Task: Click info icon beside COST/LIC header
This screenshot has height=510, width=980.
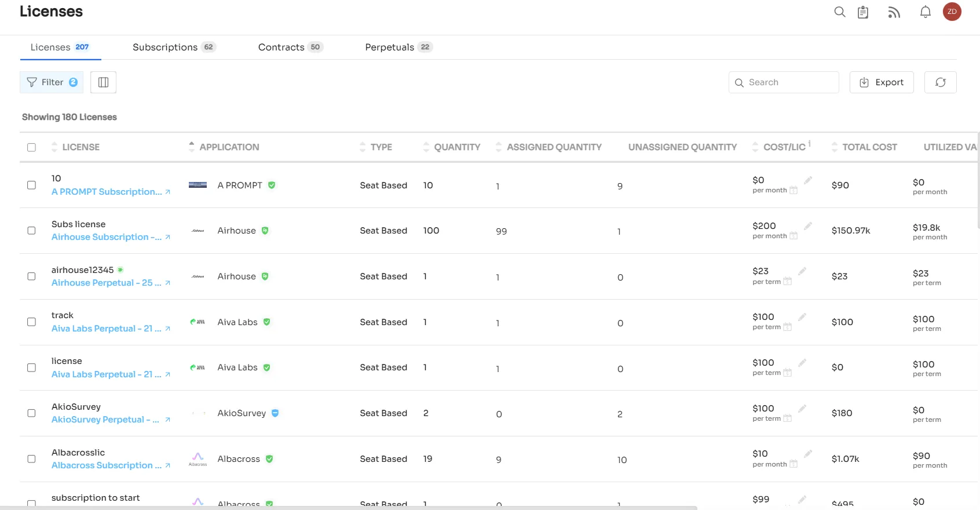Action: point(810,143)
